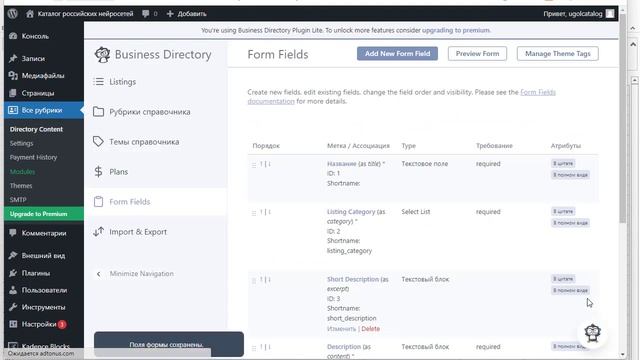Click the tag icon for Темы справочника
Screen dimensions: 640x360
98,142
